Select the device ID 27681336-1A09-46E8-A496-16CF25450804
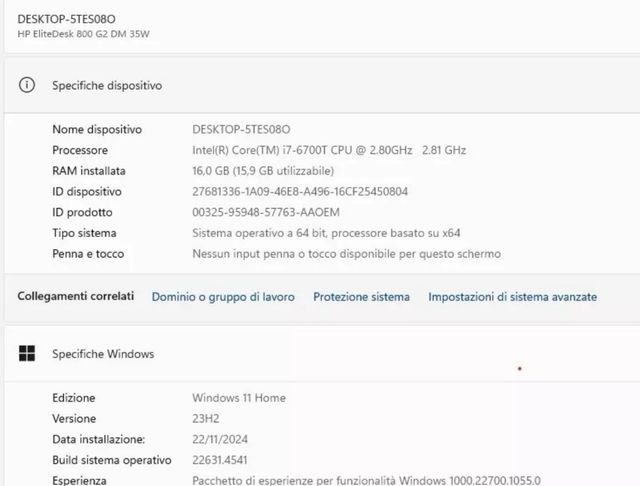This screenshot has height=486, width=640. point(300,192)
